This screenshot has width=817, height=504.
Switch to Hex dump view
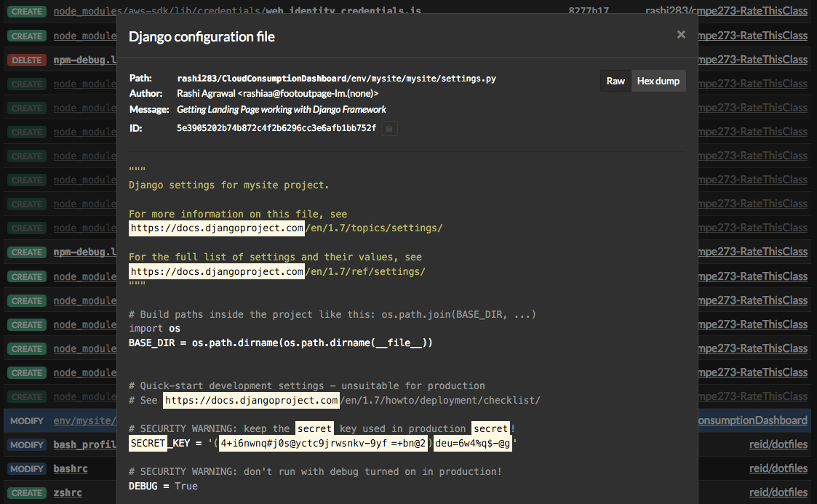(658, 81)
